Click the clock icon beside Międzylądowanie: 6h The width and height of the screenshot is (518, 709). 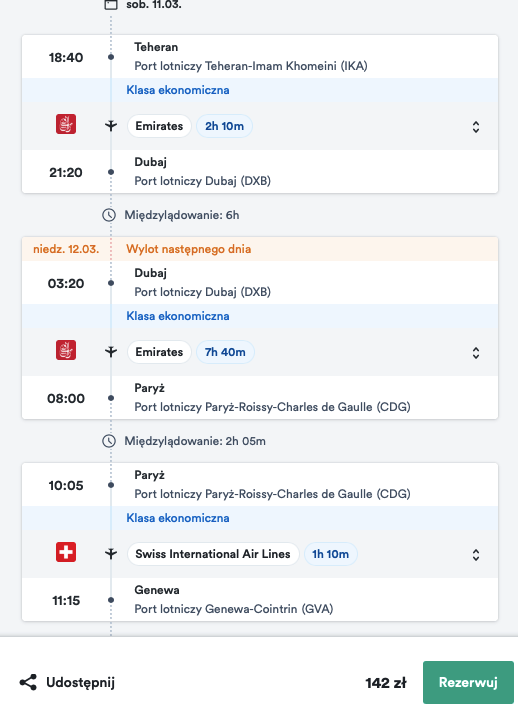tap(109, 215)
